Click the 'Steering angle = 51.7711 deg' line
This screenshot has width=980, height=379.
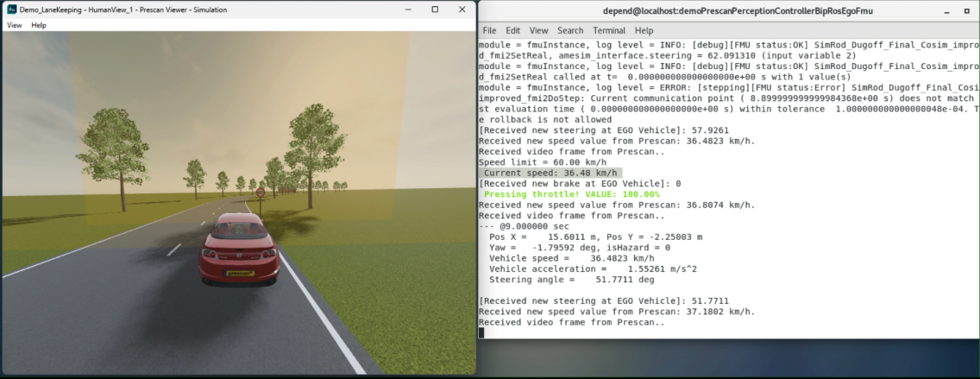pyautogui.click(x=571, y=280)
